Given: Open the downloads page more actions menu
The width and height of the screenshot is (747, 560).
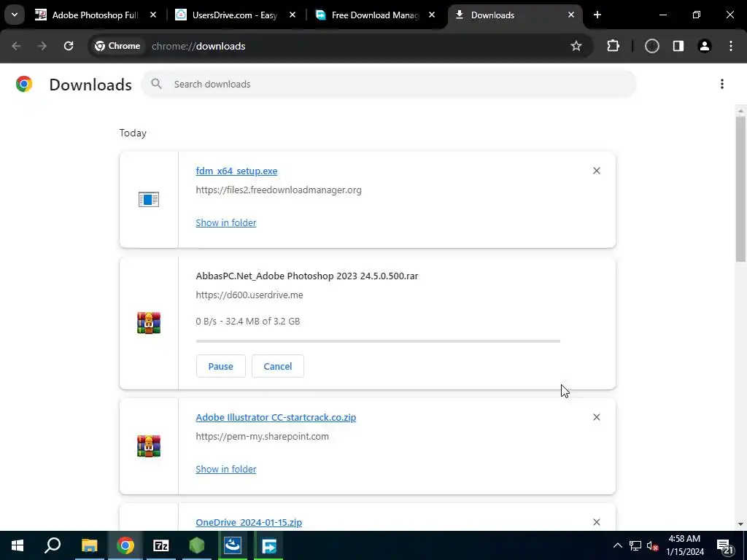Looking at the screenshot, I should pyautogui.click(x=722, y=85).
